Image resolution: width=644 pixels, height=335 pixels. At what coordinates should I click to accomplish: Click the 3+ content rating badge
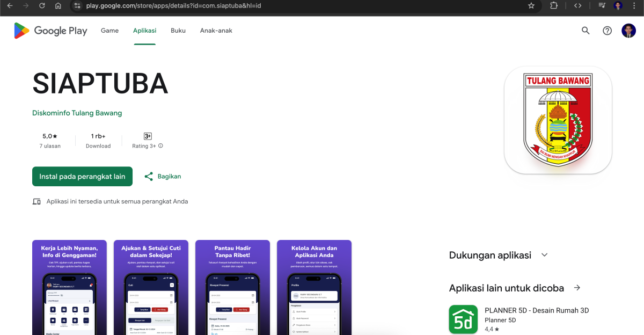(148, 136)
